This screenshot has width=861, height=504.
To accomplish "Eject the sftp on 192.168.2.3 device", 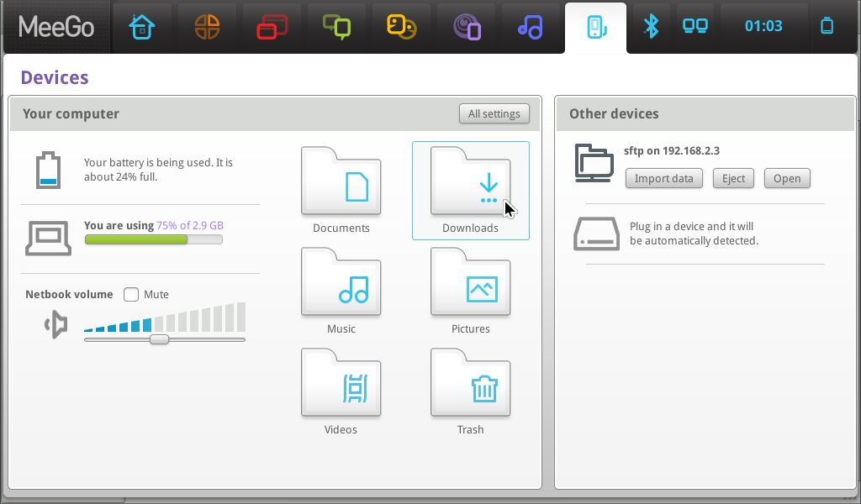I will tap(733, 178).
